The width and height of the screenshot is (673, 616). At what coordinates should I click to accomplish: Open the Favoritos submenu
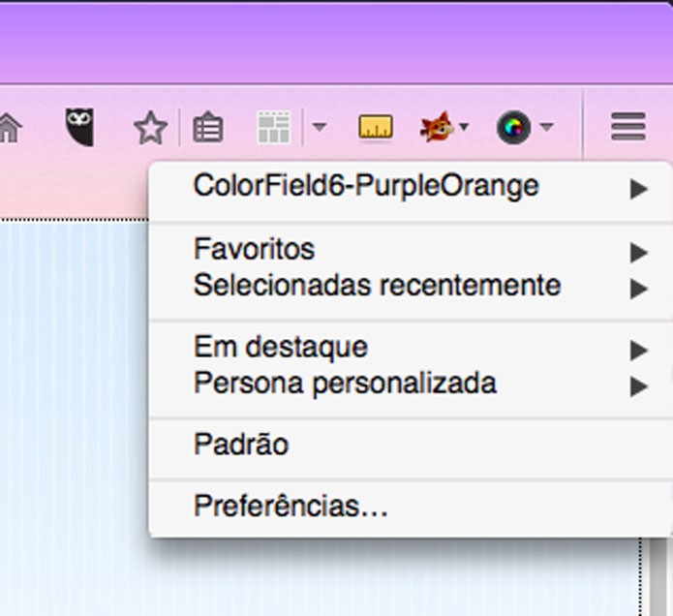point(411,250)
